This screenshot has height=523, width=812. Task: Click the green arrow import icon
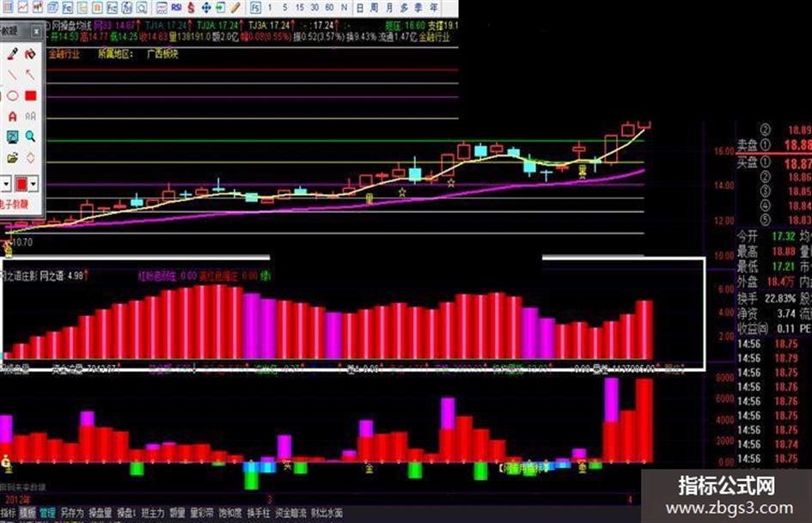[x=221, y=7]
